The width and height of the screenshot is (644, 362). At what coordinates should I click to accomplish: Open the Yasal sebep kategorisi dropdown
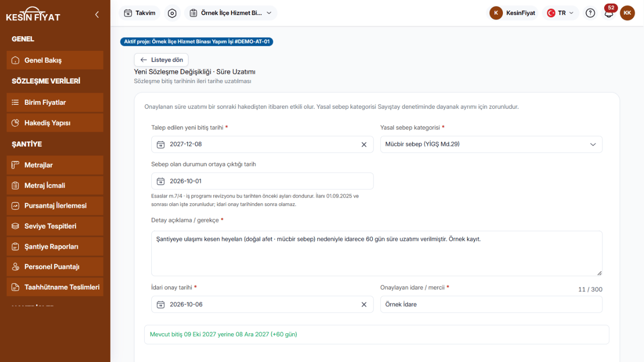(x=491, y=145)
